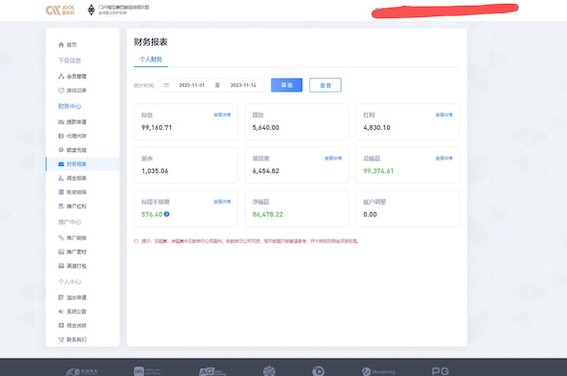This screenshot has height=376, width=567.
Task: Click the 财务报表 page heading
Action: 151,42
